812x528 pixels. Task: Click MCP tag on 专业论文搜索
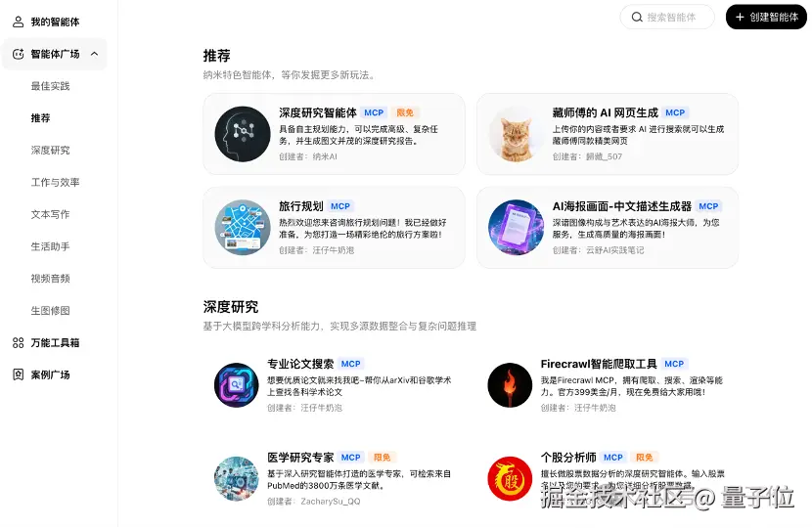350,364
